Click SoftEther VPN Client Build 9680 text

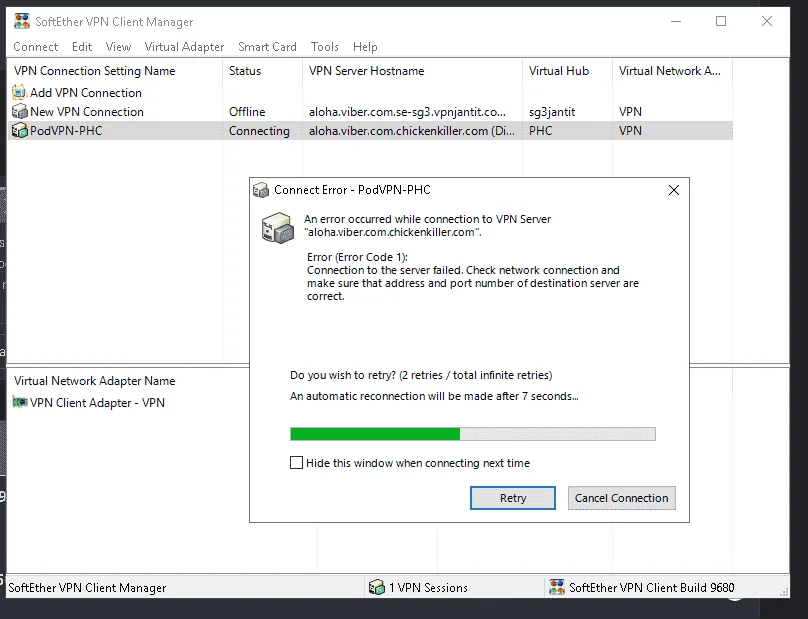[651, 588]
